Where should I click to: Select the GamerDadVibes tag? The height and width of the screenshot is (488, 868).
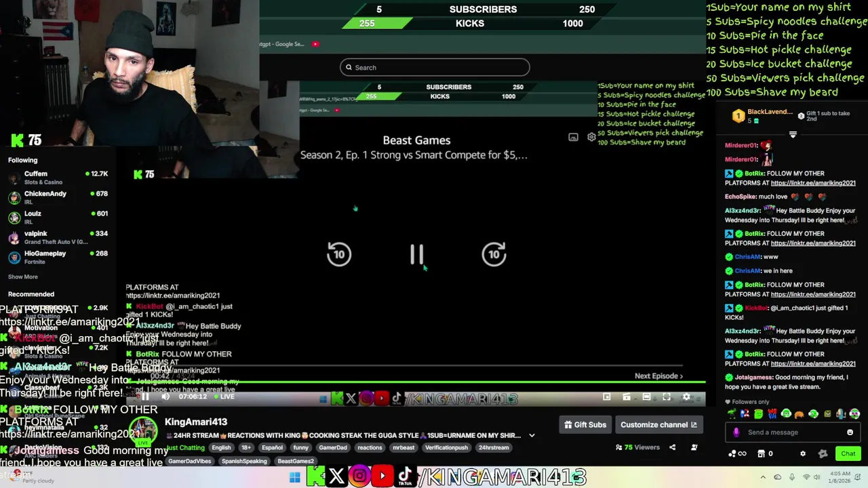(x=190, y=461)
